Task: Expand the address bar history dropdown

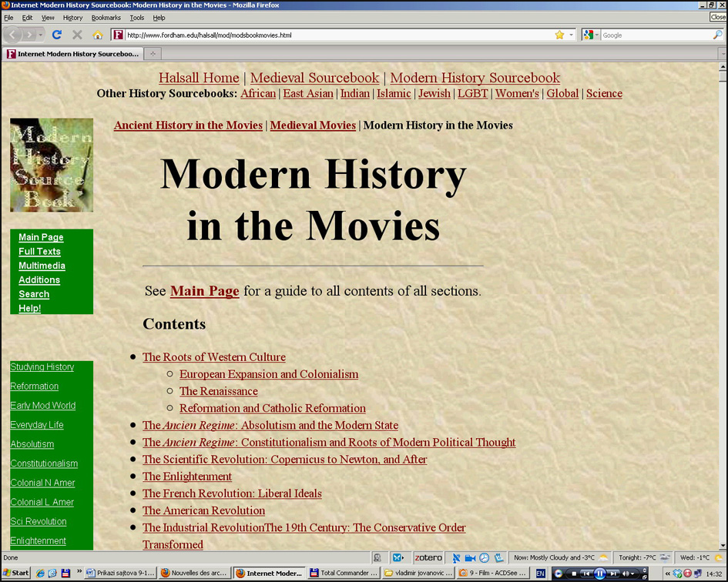Action: [x=571, y=35]
